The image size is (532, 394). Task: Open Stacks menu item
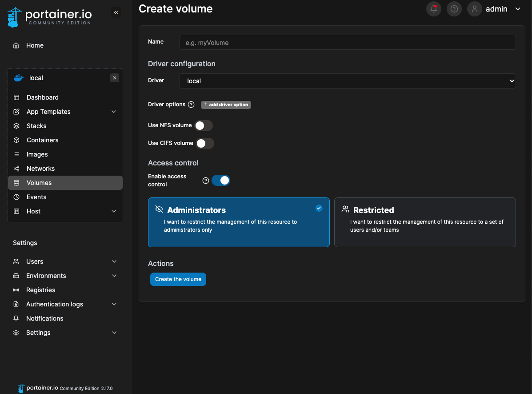click(36, 126)
